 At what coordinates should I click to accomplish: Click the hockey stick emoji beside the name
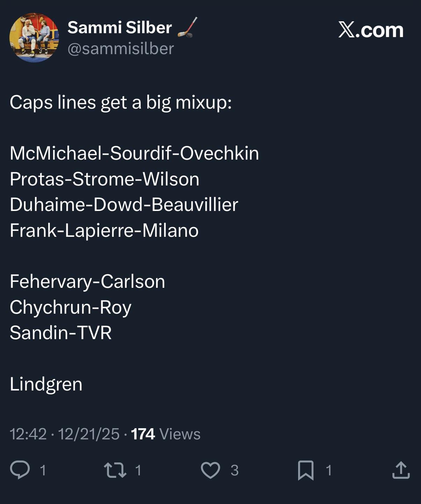click(x=187, y=27)
